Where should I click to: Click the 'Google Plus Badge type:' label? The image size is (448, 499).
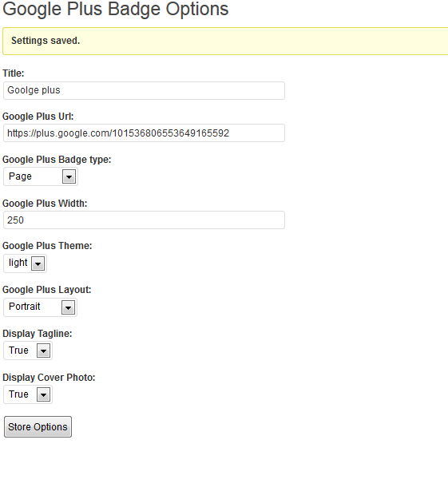pyautogui.click(x=57, y=160)
